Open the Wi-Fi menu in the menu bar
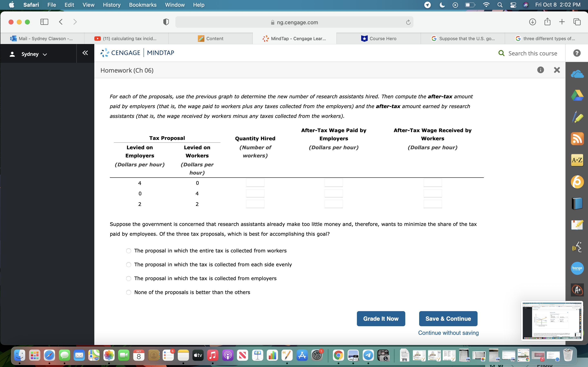Image resolution: width=588 pixels, height=367 pixels. click(486, 5)
